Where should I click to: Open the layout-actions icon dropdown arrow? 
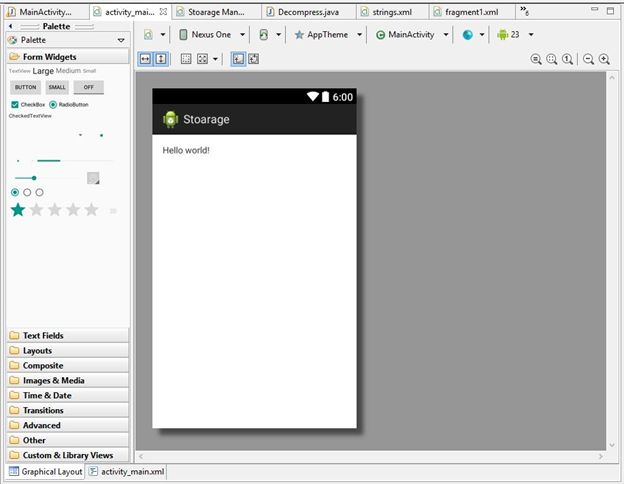coord(215,60)
